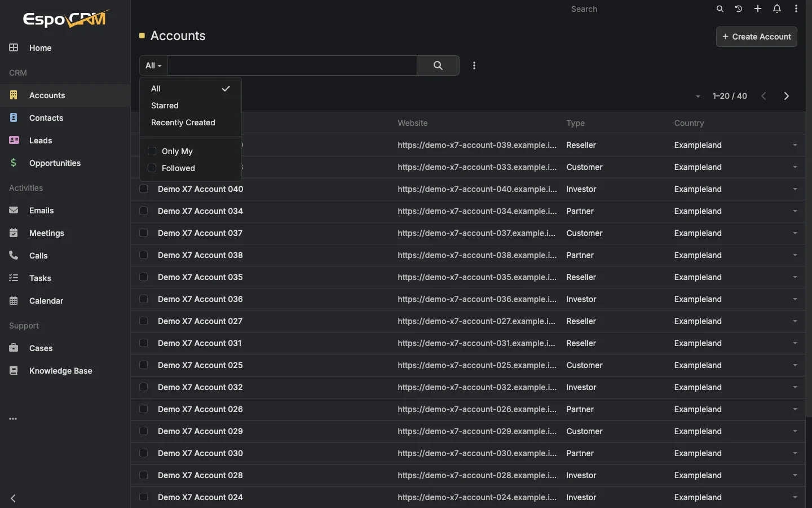Click Partner type in Account 030 row
The width and height of the screenshot is (812, 508).
[x=580, y=453]
